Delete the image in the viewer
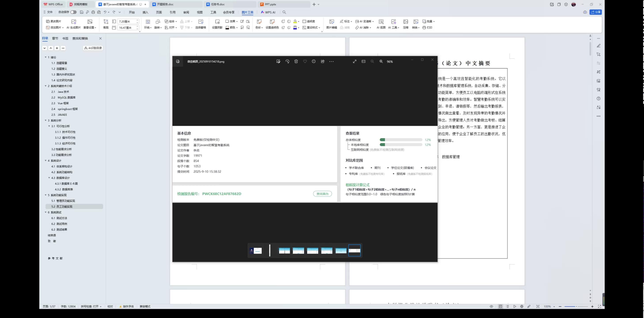This screenshot has width=644, height=318. point(296,61)
